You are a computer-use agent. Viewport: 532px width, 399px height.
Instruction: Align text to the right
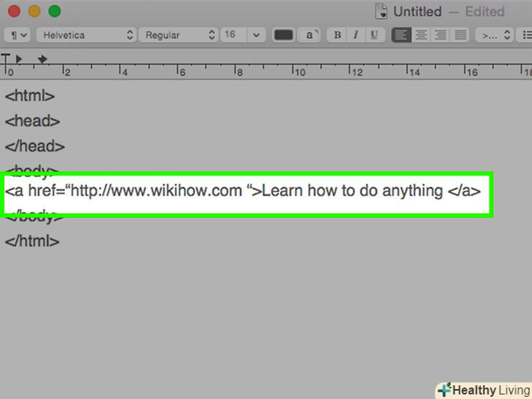[441, 35]
